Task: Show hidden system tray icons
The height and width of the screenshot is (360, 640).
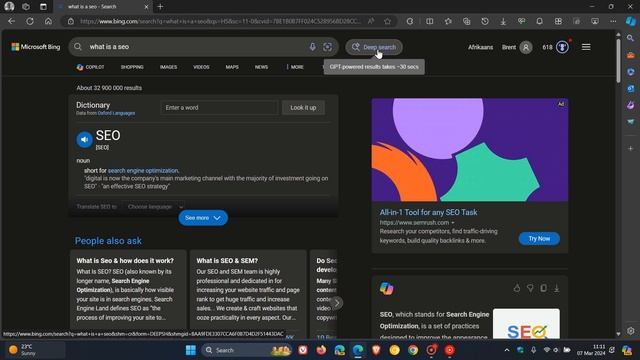Action: (507, 350)
